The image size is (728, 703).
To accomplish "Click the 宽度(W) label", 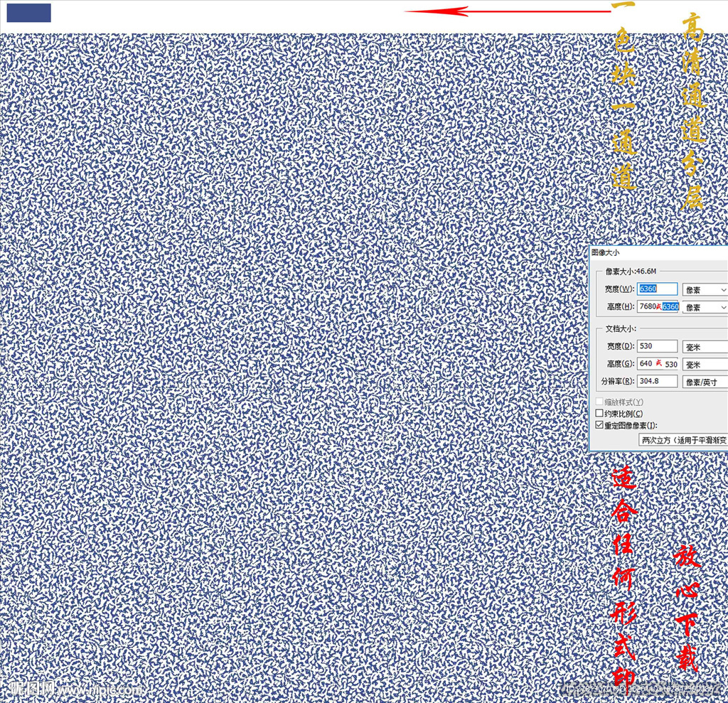I will (619, 289).
